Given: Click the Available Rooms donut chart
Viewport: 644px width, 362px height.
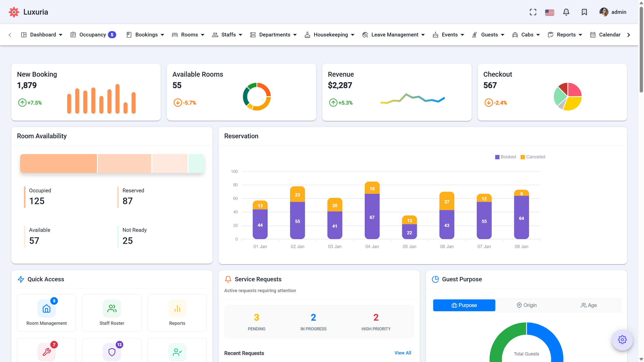Looking at the screenshot, I should [x=257, y=97].
